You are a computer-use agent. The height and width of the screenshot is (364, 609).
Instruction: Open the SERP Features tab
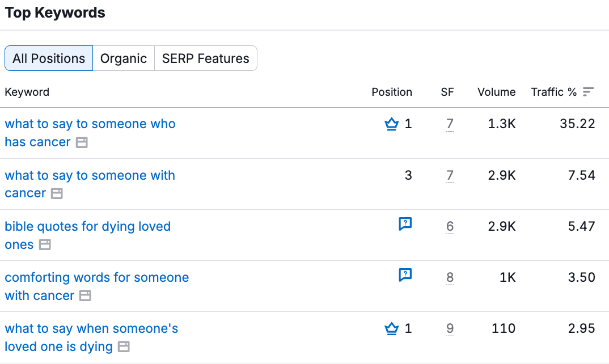[x=205, y=58]
